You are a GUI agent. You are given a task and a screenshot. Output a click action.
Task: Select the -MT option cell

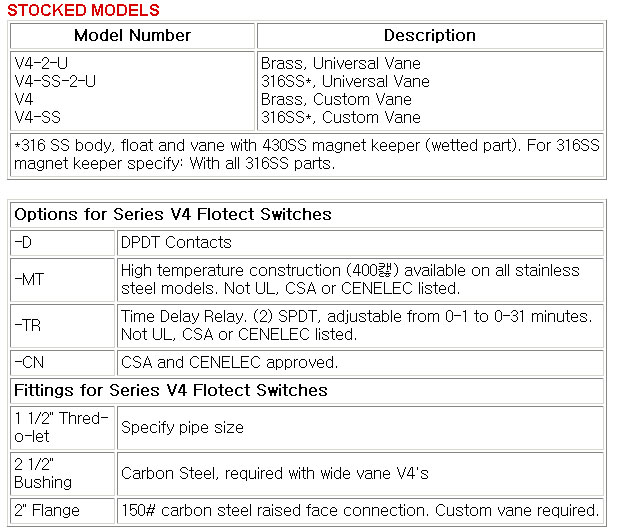point(63,280)
